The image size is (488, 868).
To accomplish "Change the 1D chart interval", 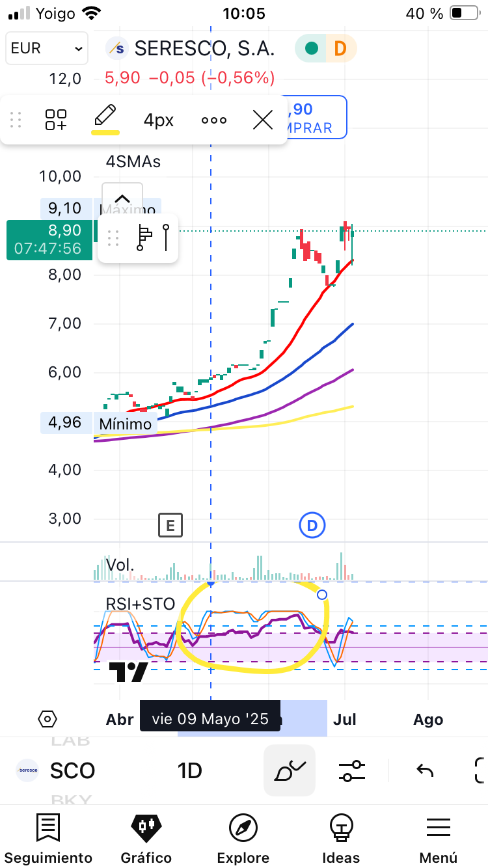I will pyautogui.click(x=190, y=771).
